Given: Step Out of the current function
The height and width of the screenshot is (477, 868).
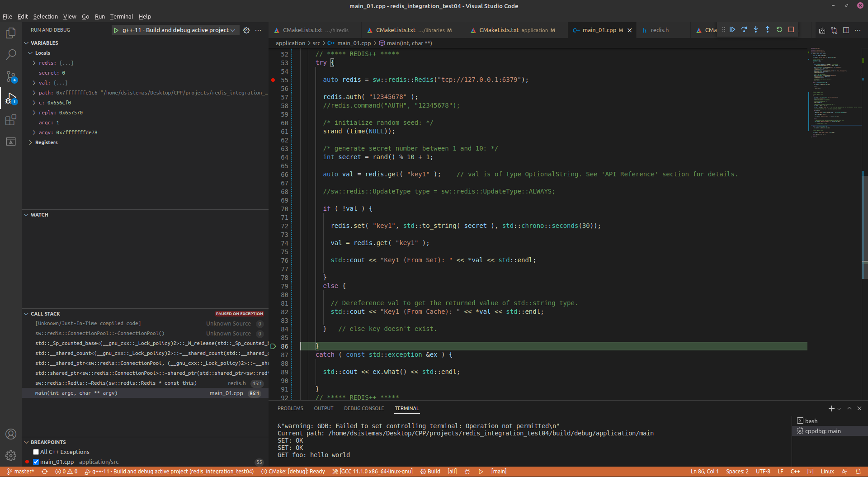Looking at the screenshot, I should [767, 29].
